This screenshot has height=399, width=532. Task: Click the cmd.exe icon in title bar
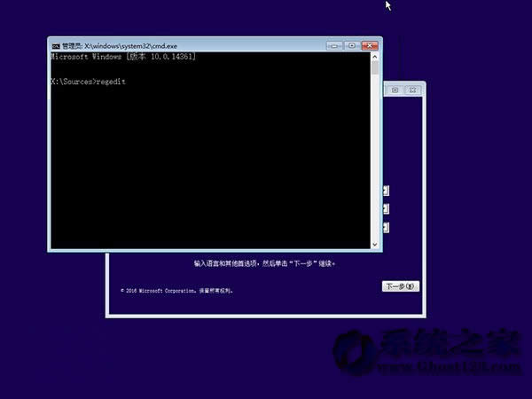56,45
